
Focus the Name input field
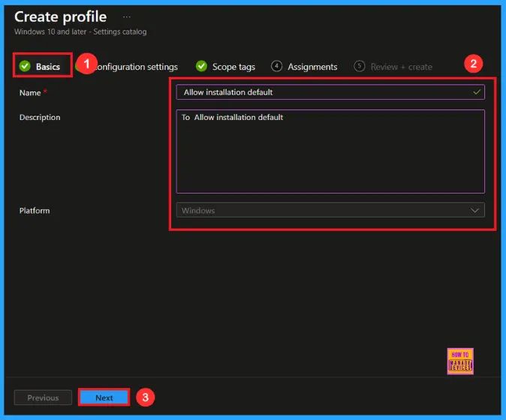pos(330,92)
